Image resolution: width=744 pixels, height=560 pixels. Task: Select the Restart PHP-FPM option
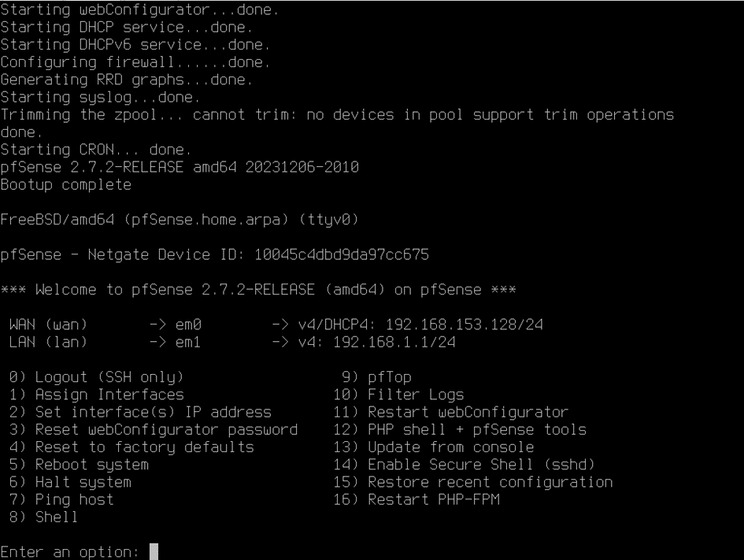pyautogui.click(x=416, y=499)
